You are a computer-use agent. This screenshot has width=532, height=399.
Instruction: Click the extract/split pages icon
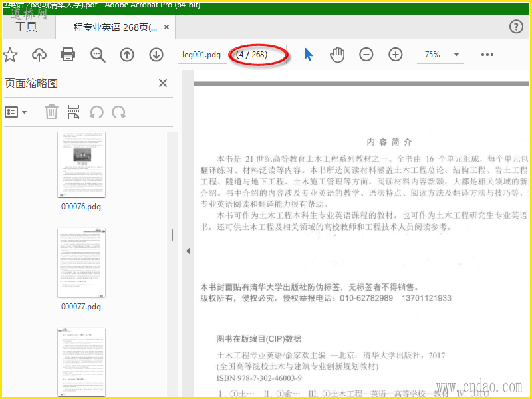(x=73, y=112)
